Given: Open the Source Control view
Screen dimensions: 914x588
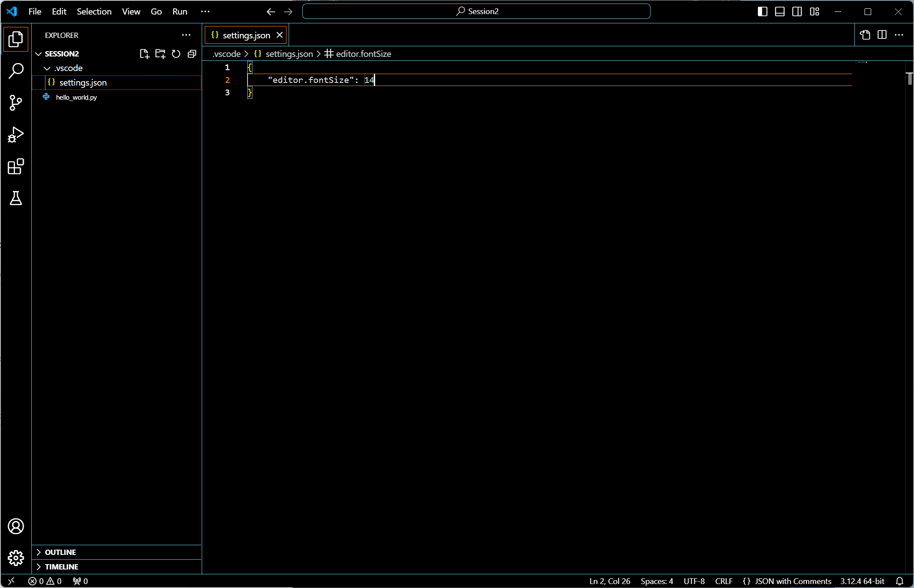Looking at the screenshot, I should 16,103.
